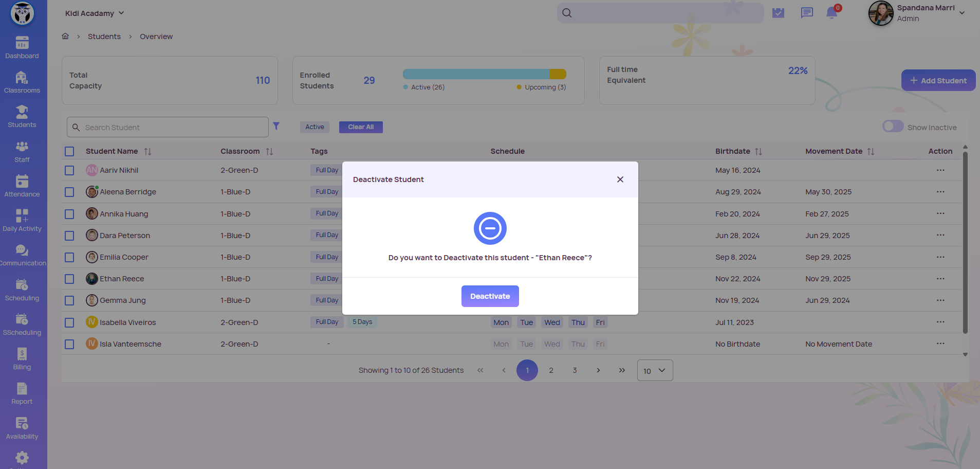This screenshot has height=469, width=980.
Task: Go to page 2 of students
Action: pyautogui.click(x=551, y=370)
